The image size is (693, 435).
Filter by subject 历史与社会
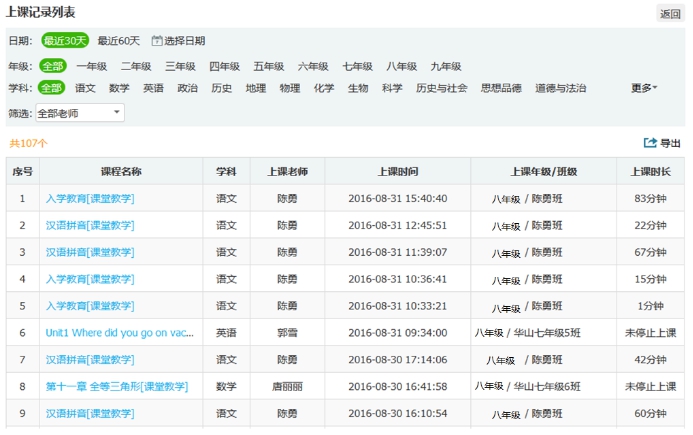[x=442, y=88]
